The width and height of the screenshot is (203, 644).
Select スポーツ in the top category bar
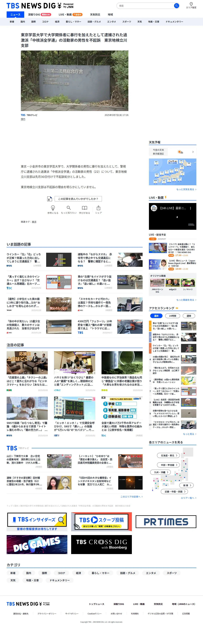(127, 22)
